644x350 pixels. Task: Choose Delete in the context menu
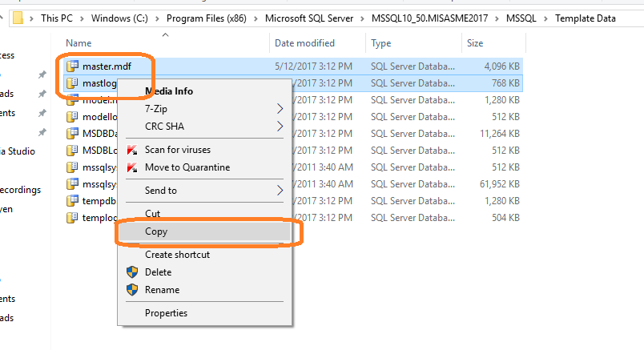pos(204,272)
